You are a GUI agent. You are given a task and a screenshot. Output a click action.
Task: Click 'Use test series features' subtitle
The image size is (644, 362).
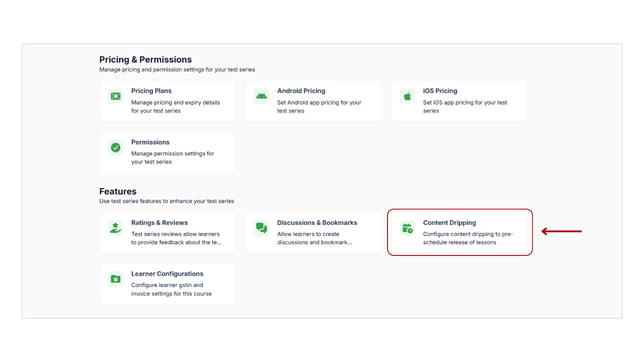click(166, 201)
